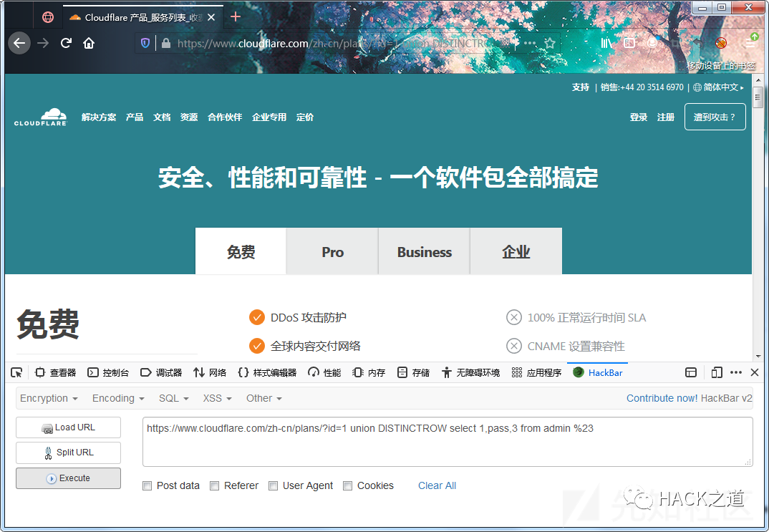Close the Cloudflare browser tab
Screen dimensions: 769x532
(x=211, y=17)
